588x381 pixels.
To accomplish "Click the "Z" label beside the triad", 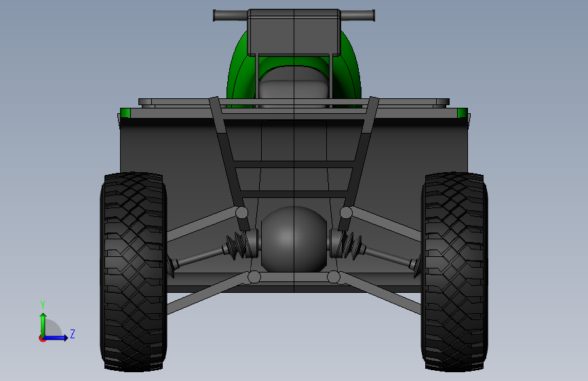I will tap(73, 334).
